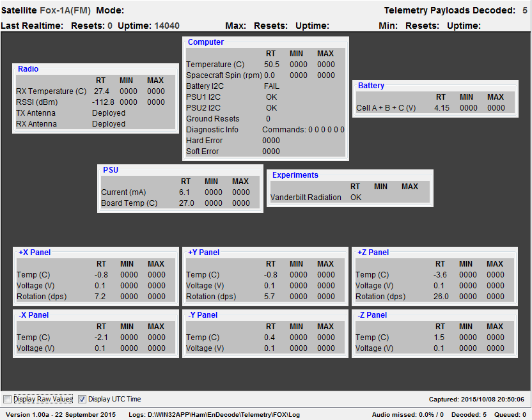Select the -Y Panel title
This screenshot has width=532, height=420.
pos(203,315)
